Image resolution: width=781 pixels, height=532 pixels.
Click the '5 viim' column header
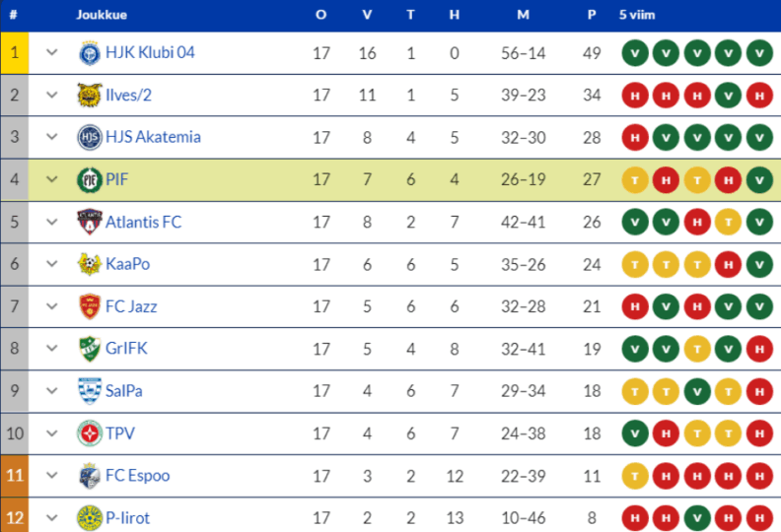coord(636,15)
